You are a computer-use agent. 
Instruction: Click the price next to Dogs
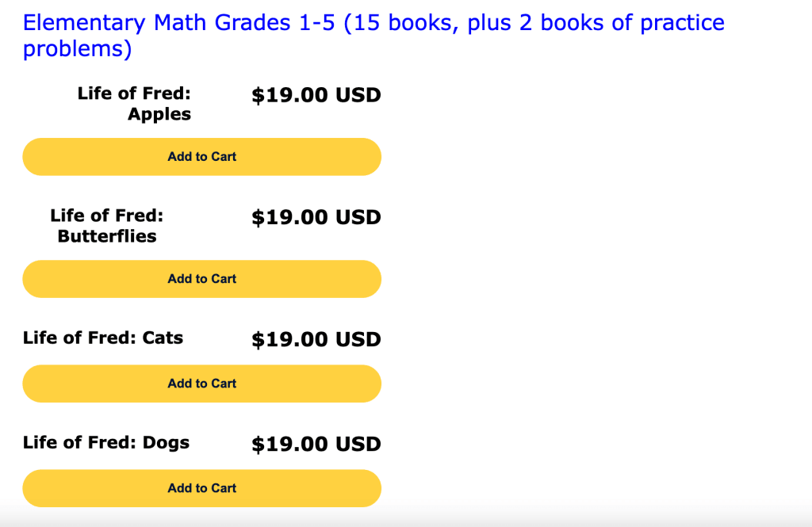click(316, 443)
